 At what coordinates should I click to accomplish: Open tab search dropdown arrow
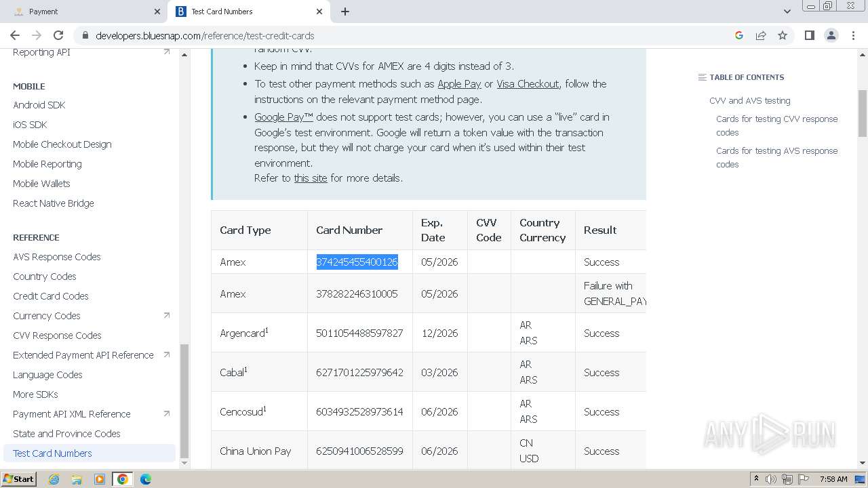pyautogui.click(x=787, y=12)
